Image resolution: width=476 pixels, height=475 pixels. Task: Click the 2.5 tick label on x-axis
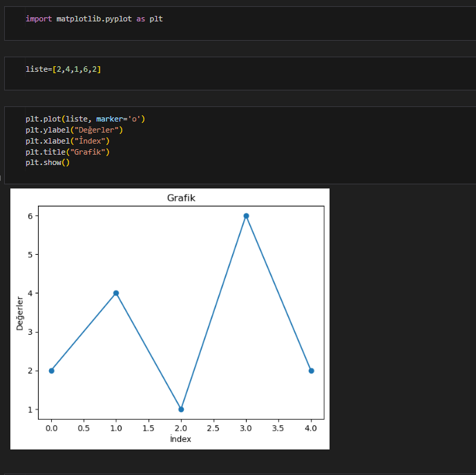(213, 428)
